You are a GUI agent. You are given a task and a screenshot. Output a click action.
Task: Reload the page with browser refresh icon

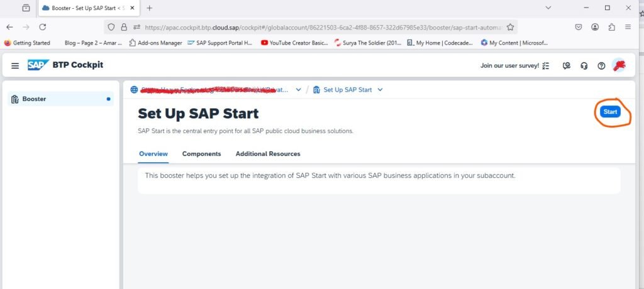click(42, 27)
